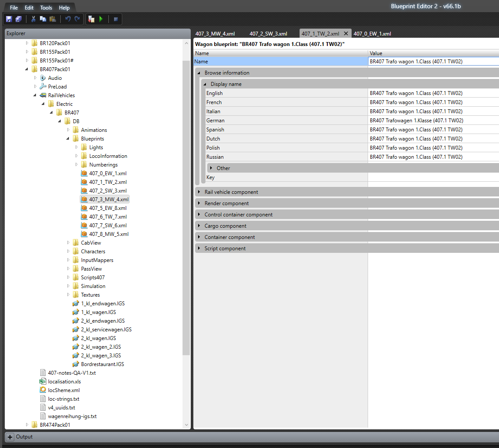This screenshot has width=499, height=448.
Task: Click the Save icon in toolbar
Action: point(9,19)
